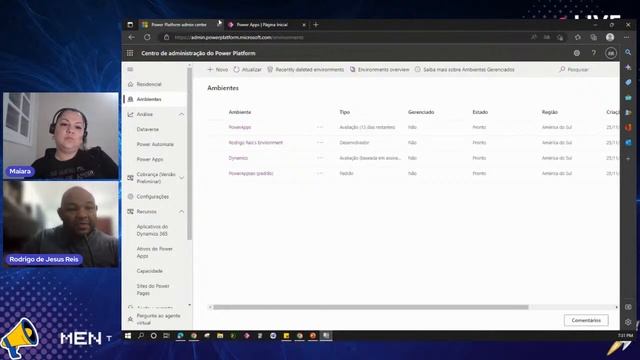Open Environments overview
The width and height of the screenshot is (640, 360).
pos(380,70)
